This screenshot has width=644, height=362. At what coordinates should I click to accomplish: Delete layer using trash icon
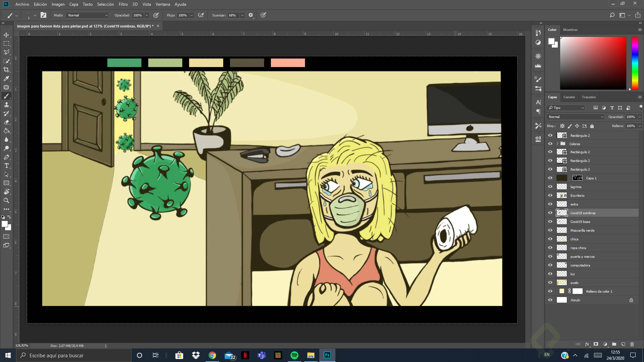[632, 344]
